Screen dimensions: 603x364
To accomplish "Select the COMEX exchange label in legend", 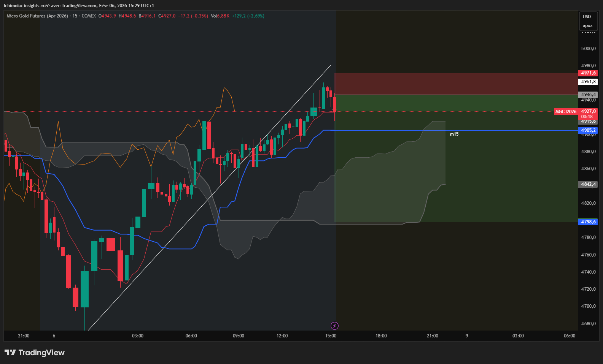I will coord(89,16).
